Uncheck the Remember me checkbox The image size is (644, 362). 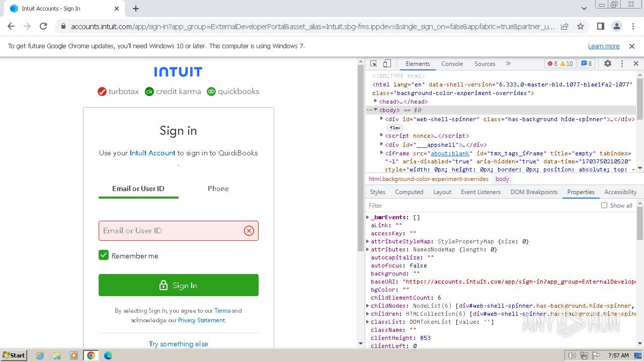coord(104,255)
